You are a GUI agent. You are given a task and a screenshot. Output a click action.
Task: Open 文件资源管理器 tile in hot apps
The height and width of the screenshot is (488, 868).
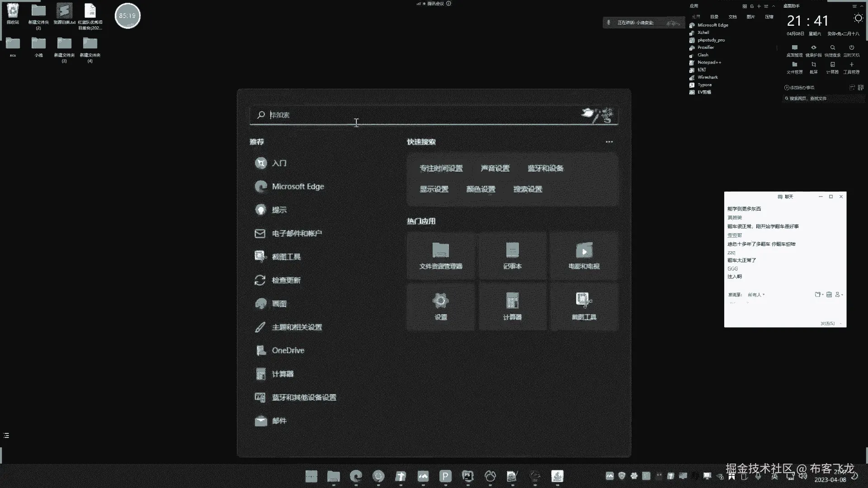coord(441,256)
